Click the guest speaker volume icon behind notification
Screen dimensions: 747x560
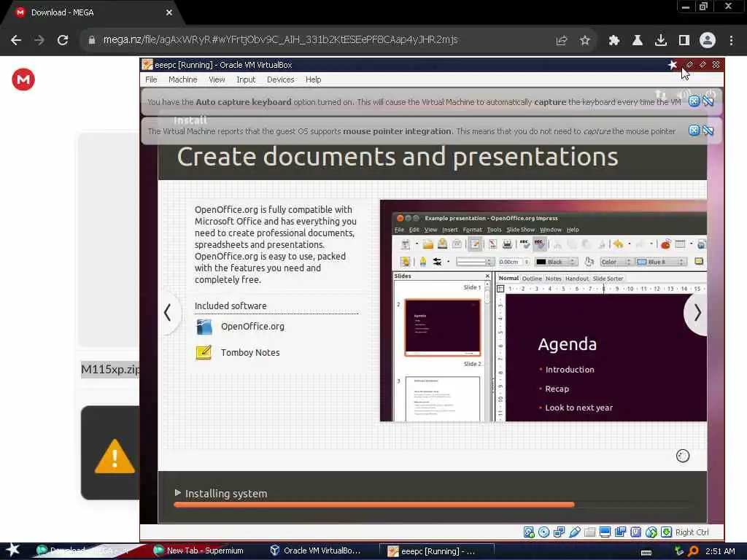coord(683,94)
